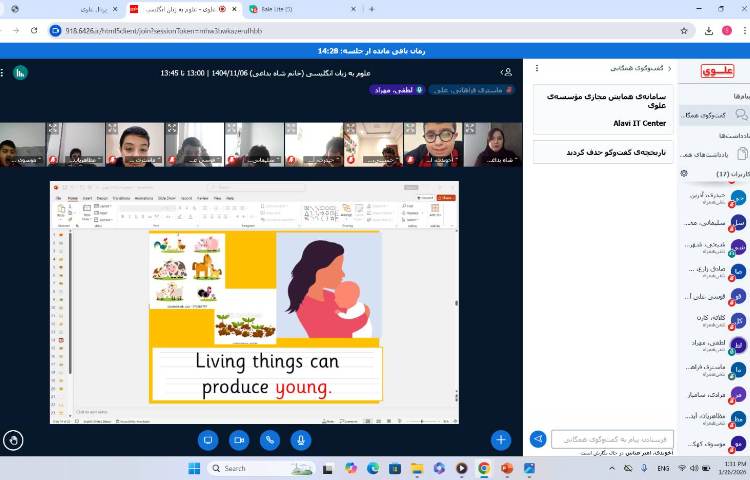Click the audio phone button
This screenshot has width=750, height=480.
coord(270,440)
